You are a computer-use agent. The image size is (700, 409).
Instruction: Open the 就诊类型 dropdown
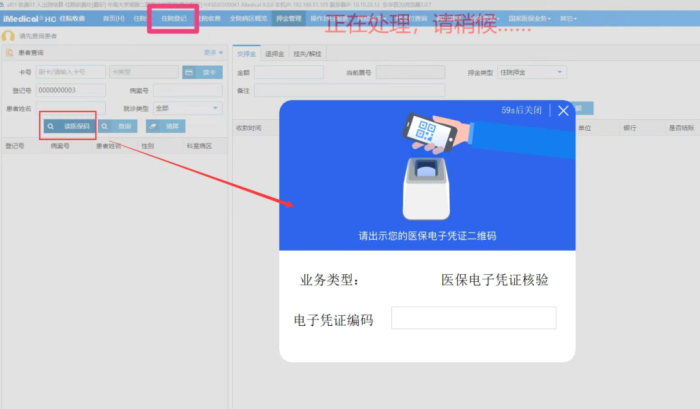pyautogui.click(x=188, y=109)
